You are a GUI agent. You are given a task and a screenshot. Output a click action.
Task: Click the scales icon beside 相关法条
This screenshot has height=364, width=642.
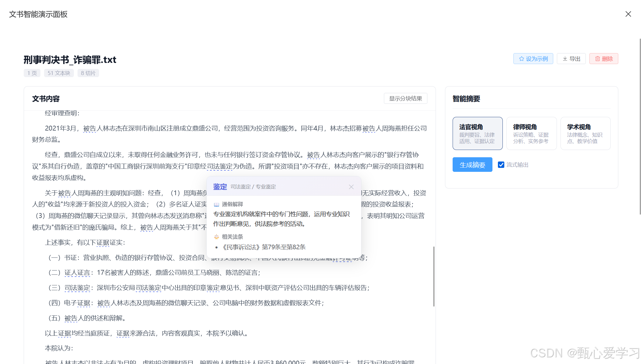click(216, 237)
